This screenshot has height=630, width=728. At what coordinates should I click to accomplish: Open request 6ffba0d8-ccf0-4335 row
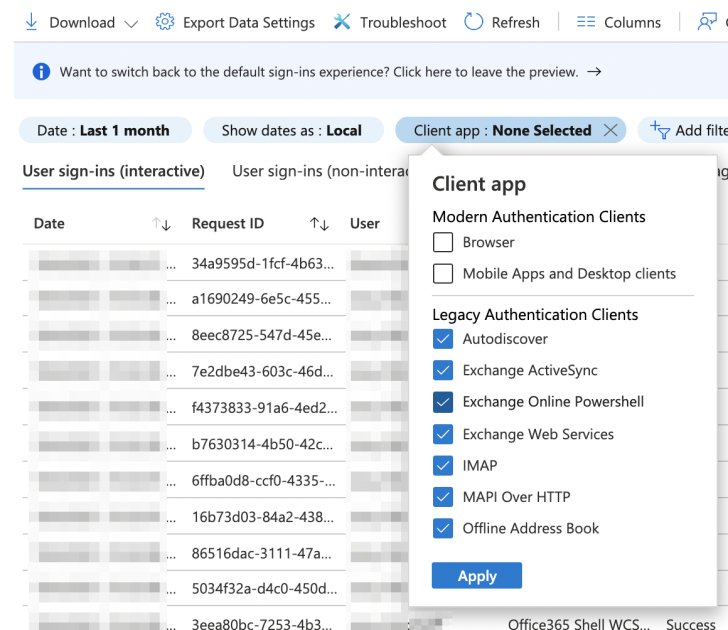pyautogui.click(x=264, y=481)
